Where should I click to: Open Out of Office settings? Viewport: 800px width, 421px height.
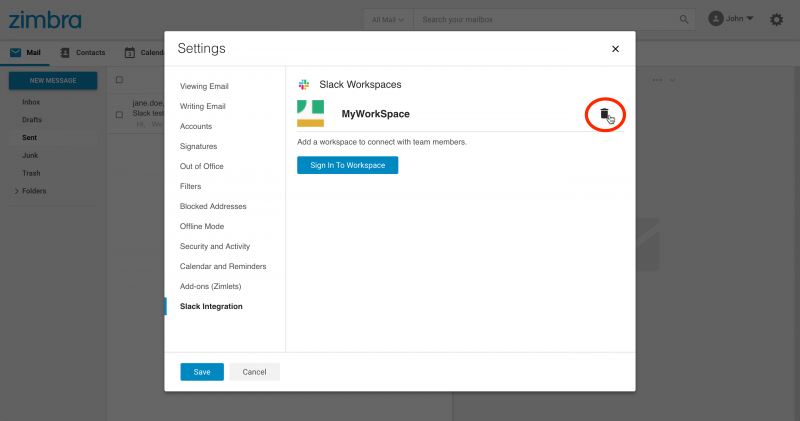click(202, 166)
